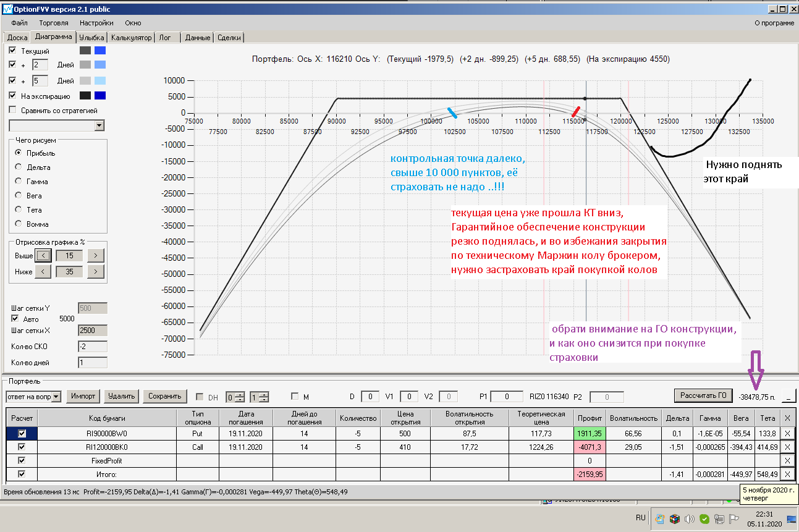
Task: Uncheck the Расчет box for FixedProfit
Action: [22, 460]
